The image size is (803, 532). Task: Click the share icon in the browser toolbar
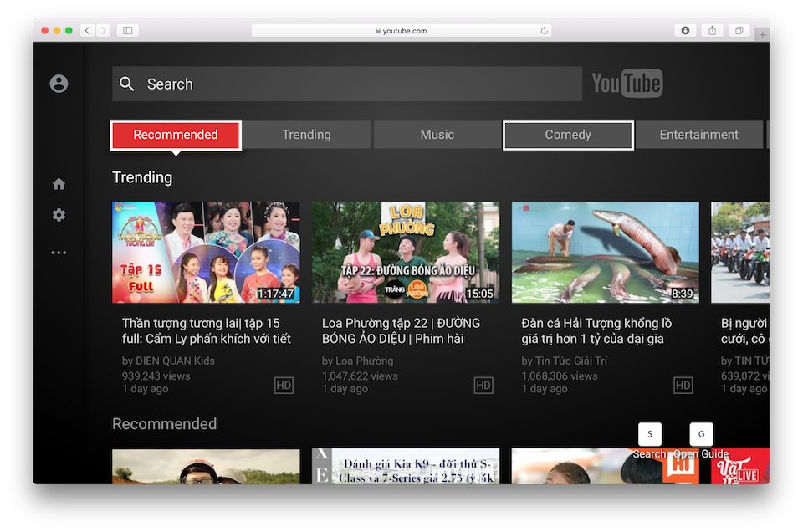pyautogui.click(x=712, y=30)
